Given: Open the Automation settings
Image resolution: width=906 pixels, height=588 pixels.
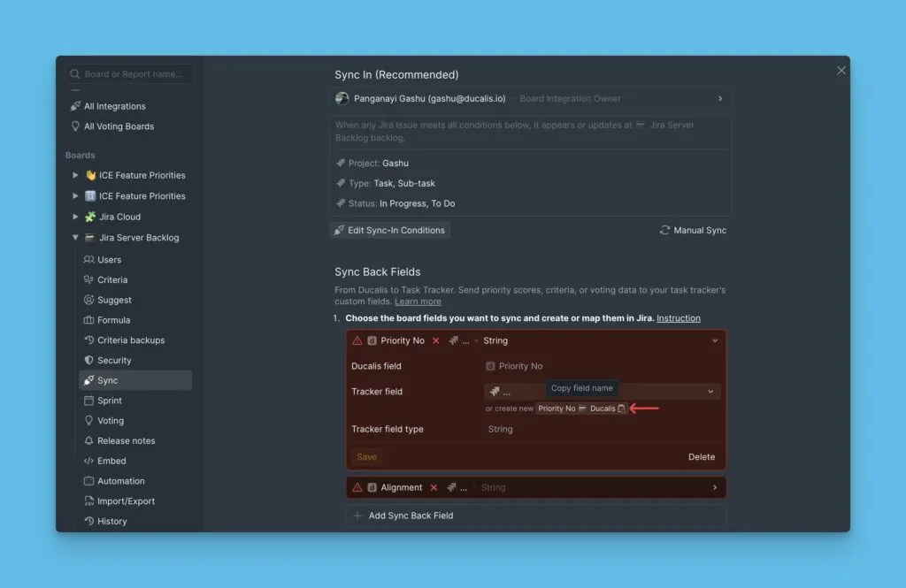Looking at the screenshot, I should (x=120, y=481).
